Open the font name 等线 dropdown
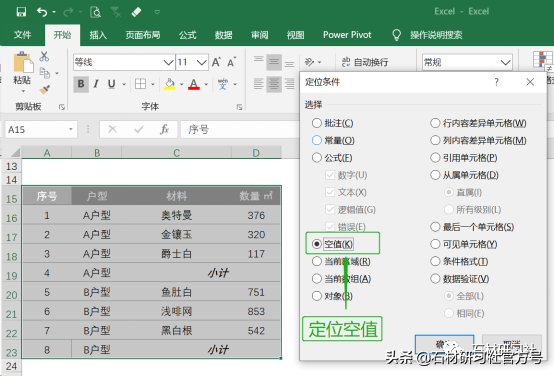Screen dimensions: 554x376 click(168, 63)
